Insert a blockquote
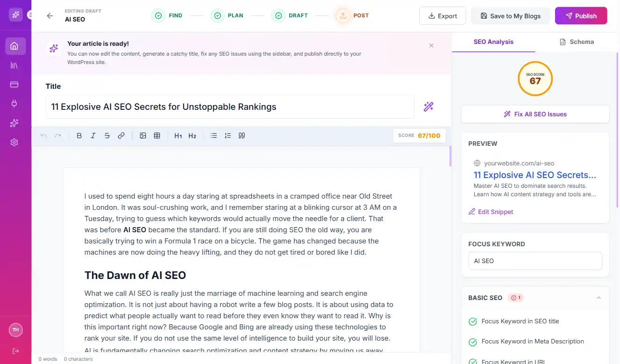This screenshot has width=620, height=364. coord(242,136)
